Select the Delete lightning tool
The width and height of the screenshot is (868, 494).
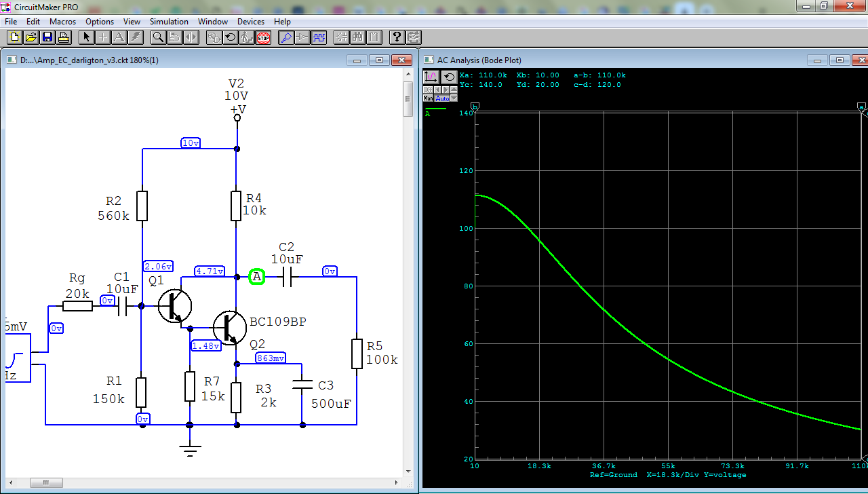[x=135, y=37]
